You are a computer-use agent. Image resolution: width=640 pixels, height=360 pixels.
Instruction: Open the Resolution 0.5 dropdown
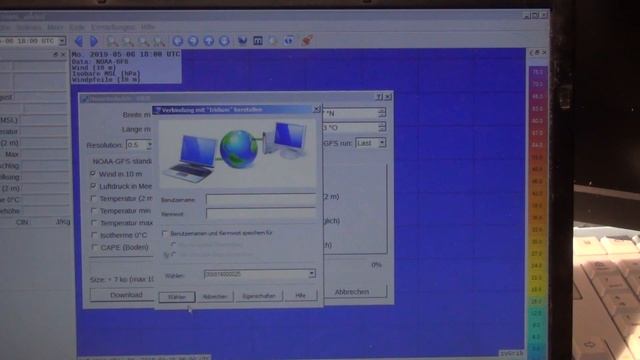(x=149, y=145)
